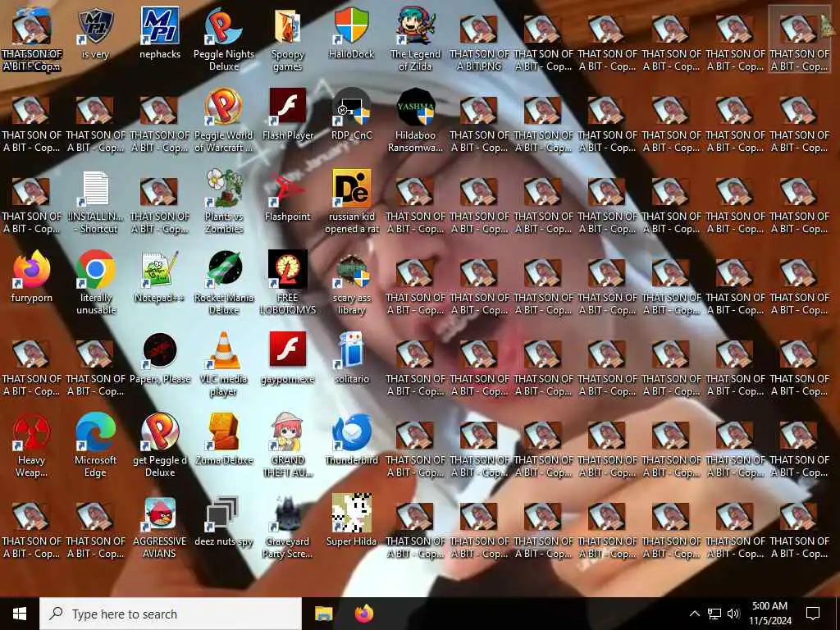This screenshot has height=630, width=840.
Task: Open File Explorer from the taskbar
Action: point(323,614)
